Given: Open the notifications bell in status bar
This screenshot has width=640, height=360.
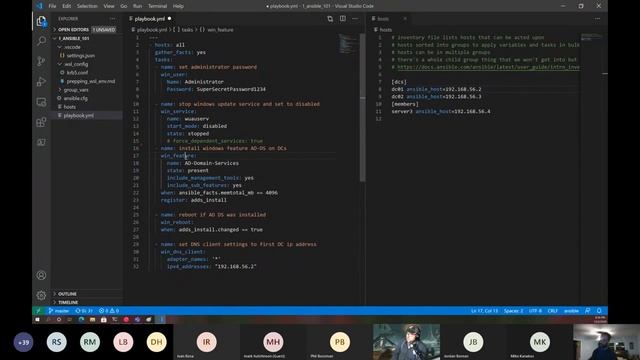Looking at the screenshot, I should (599, 311).
